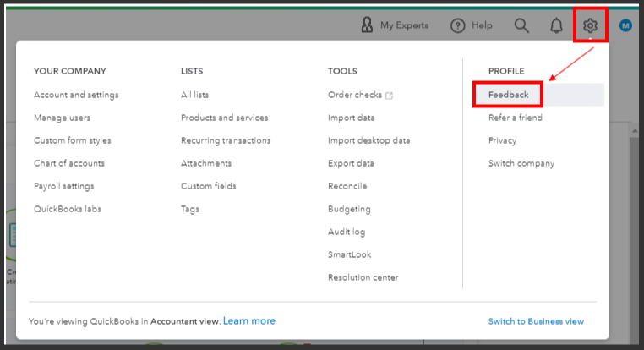This screenshot has width=644, height=350.
Task: Select Switch company
Action: (x=521, y=163)
